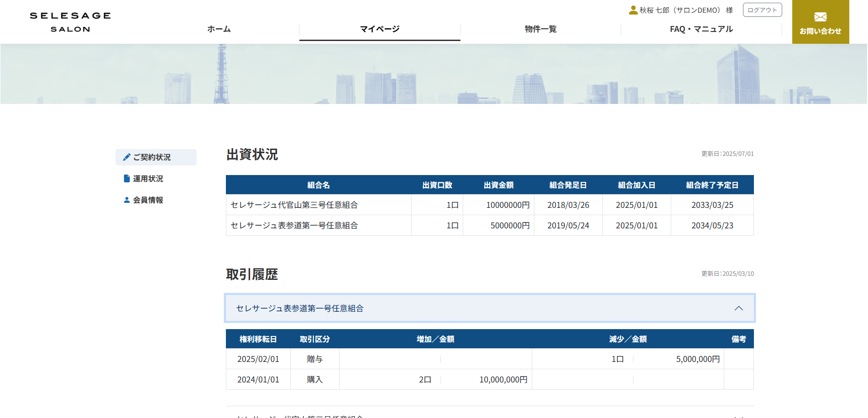Click the 10000000円 investment amount cell
Screen dimensions: 868x418
(507, 205)
